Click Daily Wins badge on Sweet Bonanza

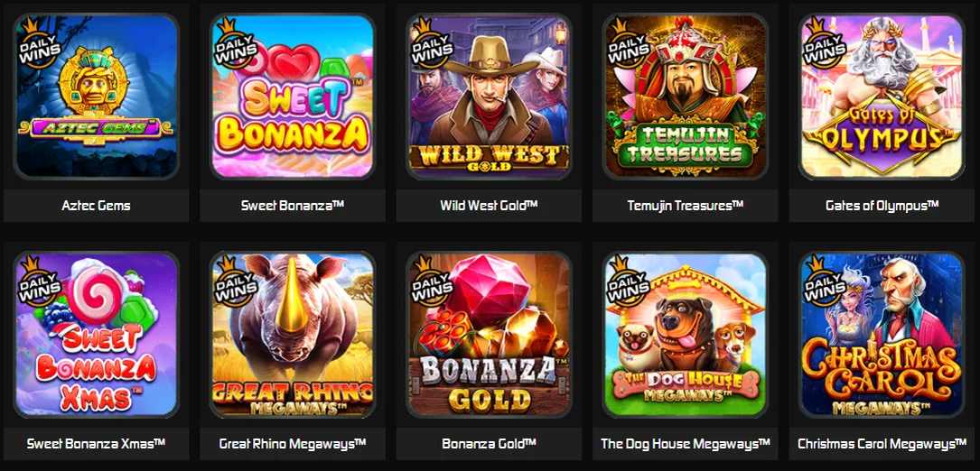(x=235, y=43)
